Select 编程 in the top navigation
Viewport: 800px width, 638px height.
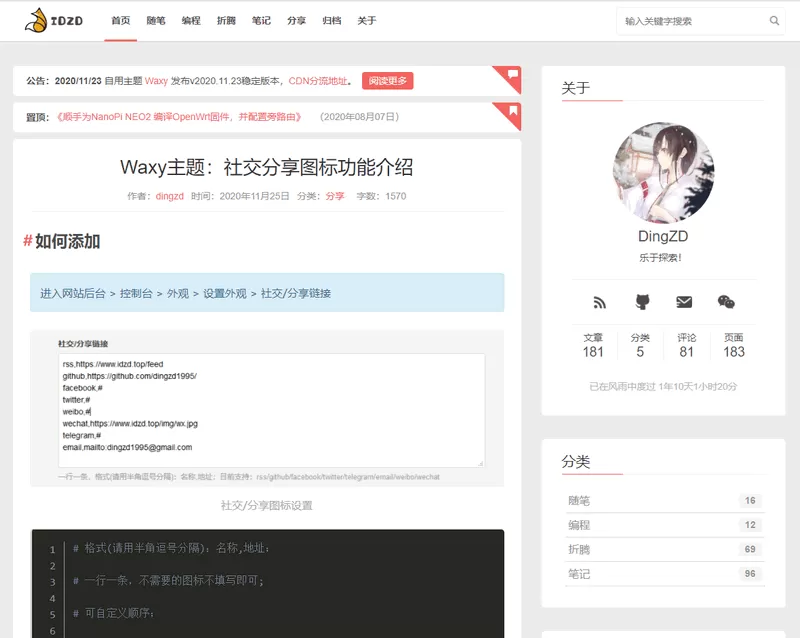pyautogui.click(x=191, y=21)
